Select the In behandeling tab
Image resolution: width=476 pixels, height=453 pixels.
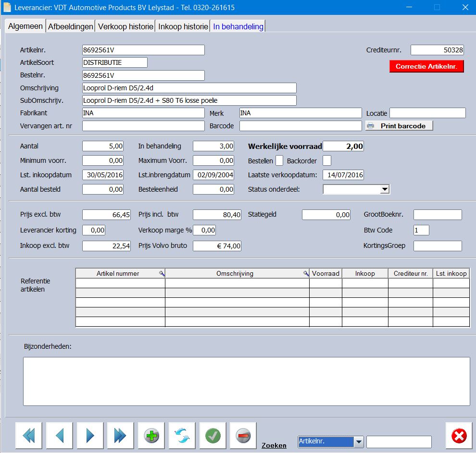click(238, 26)
